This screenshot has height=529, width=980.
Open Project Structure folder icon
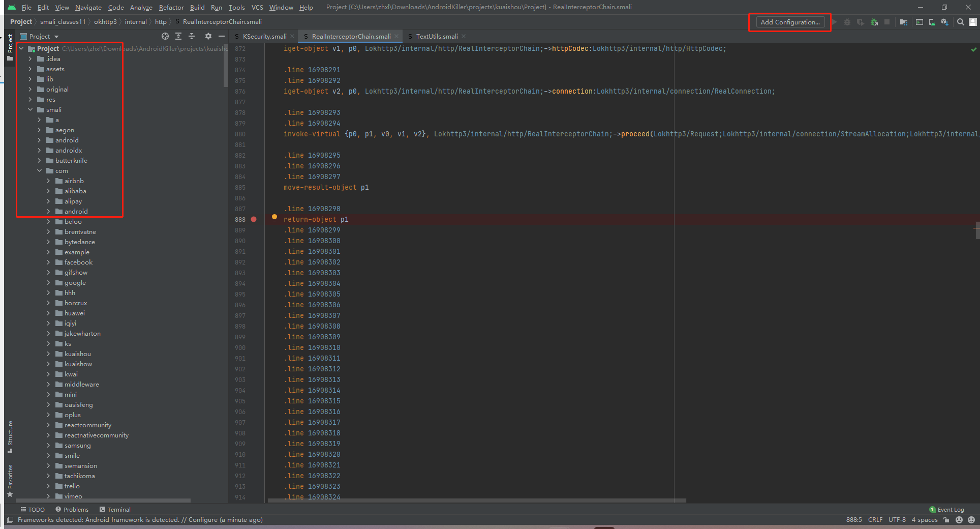(904, 22)
